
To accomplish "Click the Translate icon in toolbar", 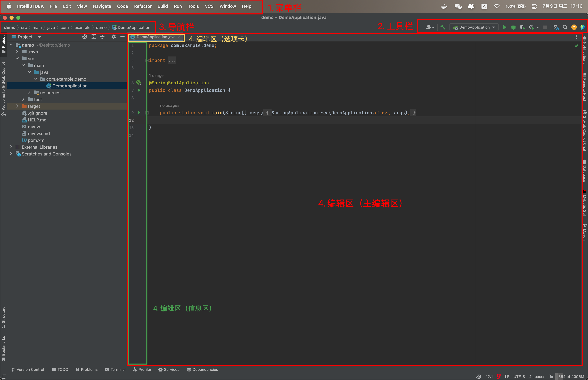I will tap(556, 27).
